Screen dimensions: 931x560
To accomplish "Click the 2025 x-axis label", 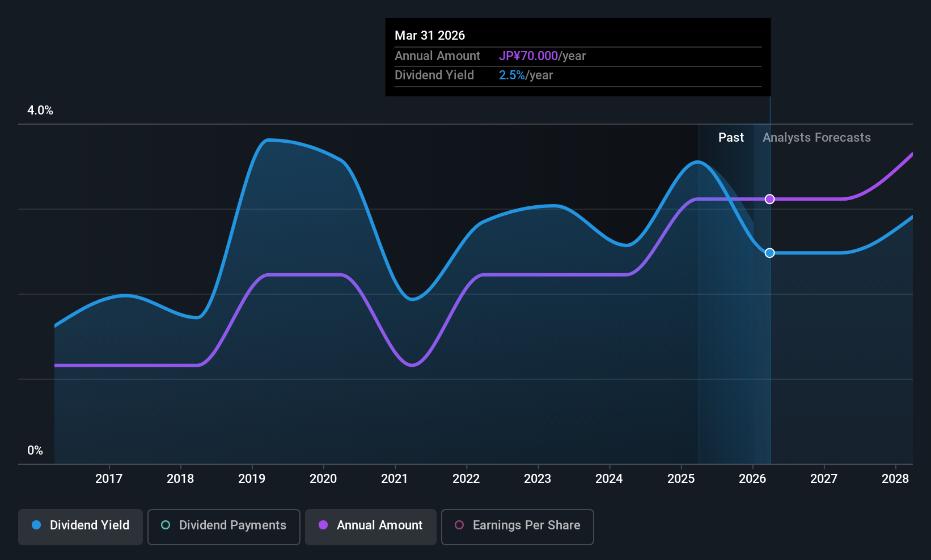I will click(x=681, y=479).
